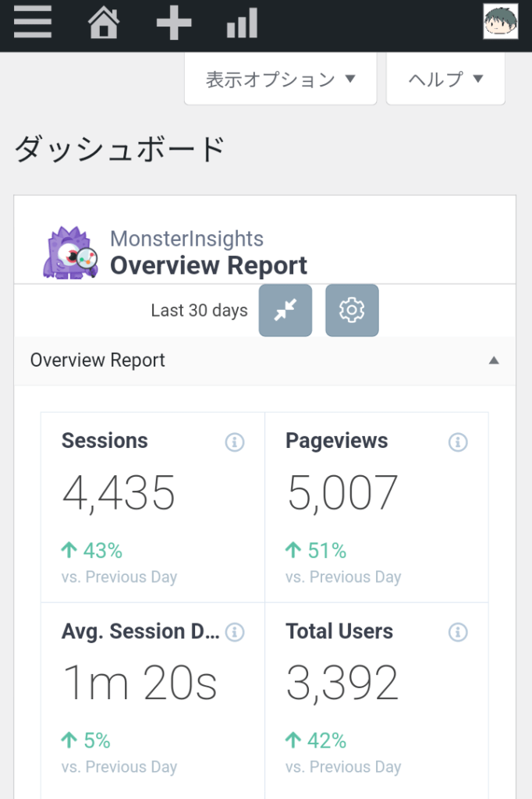Viewport: 532px width, 799px height.
Task: Show the Total Users info tooltip
Action: pyautogui.click(x=458, y=632)
